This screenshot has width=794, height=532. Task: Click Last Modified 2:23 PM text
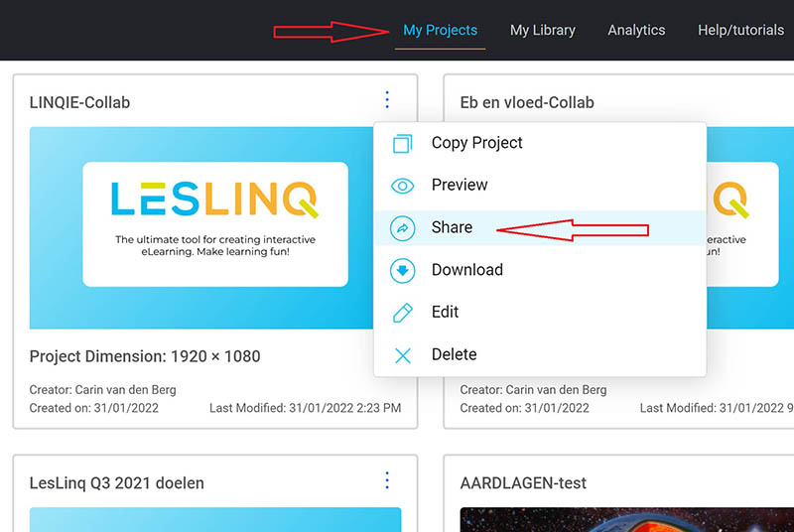(306, 408)
